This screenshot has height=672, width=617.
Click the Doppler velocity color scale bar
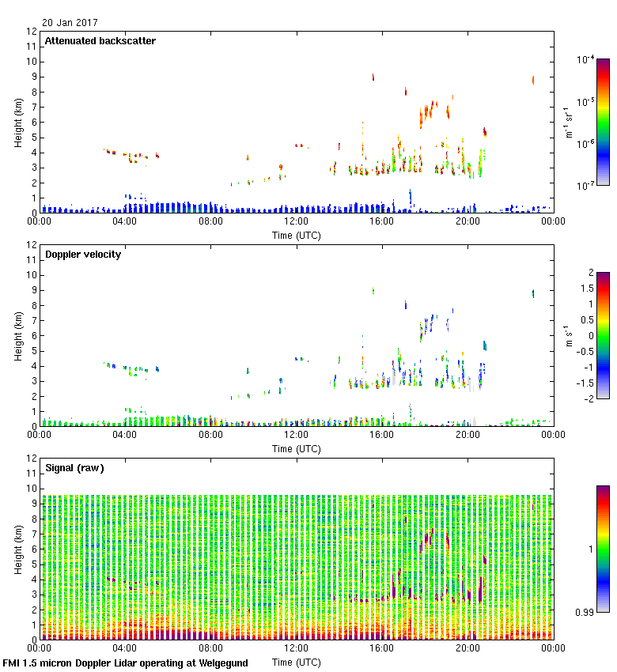(x=603, y=335)
